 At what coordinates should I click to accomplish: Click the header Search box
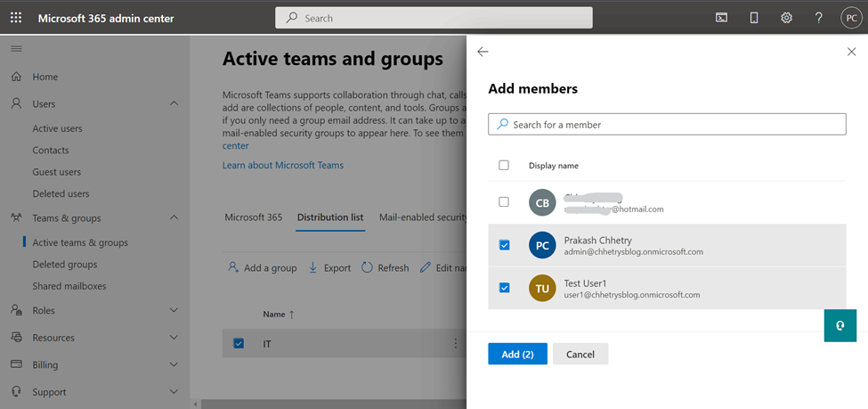click(x=434, y=18)
